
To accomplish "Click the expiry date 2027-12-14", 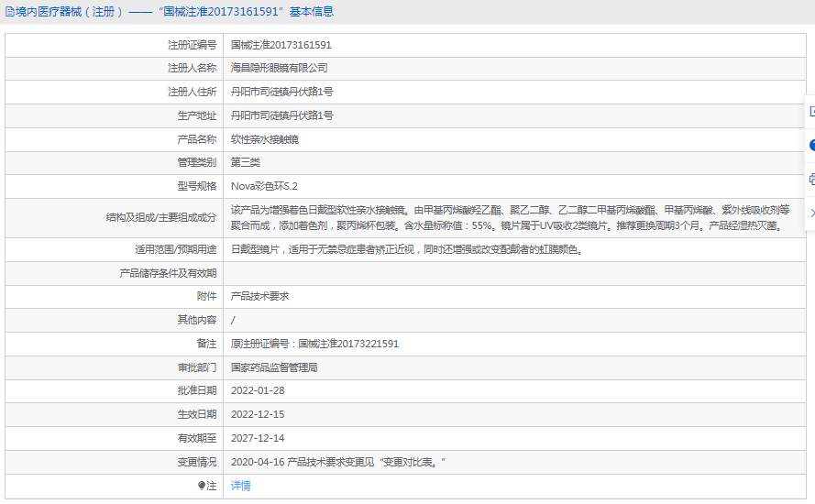I will 257,439.
